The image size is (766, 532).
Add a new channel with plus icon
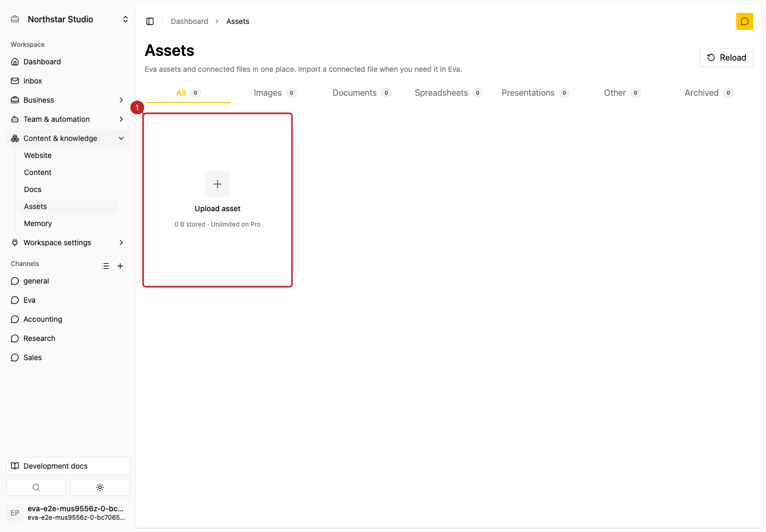120,266
